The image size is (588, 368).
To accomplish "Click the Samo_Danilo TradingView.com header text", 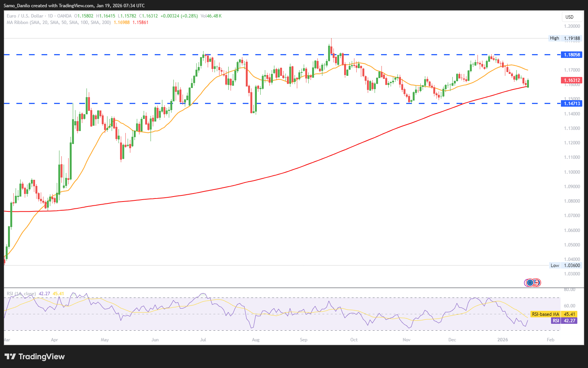I will click(74, 5).
